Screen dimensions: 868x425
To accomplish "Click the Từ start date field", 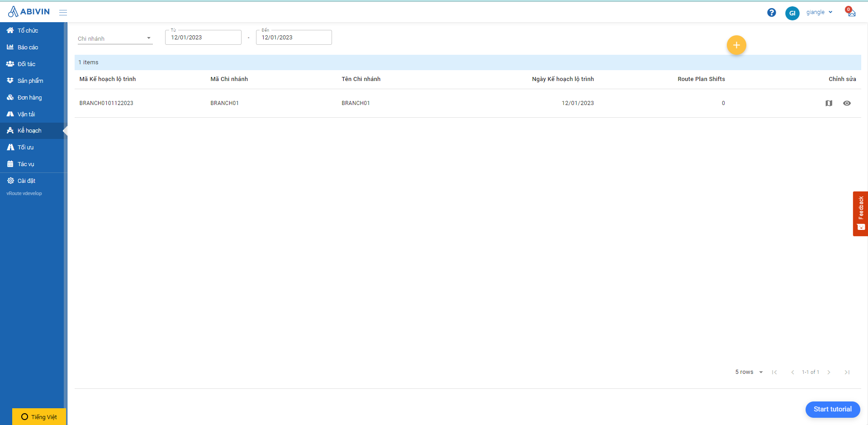I will 203,38.
